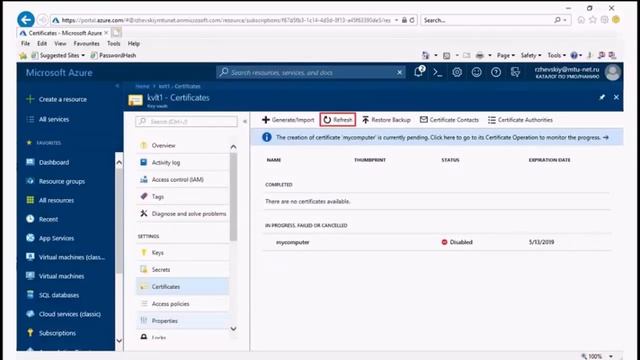Launch Cloud Shell from the Azure top bar

tap(438, 73)
